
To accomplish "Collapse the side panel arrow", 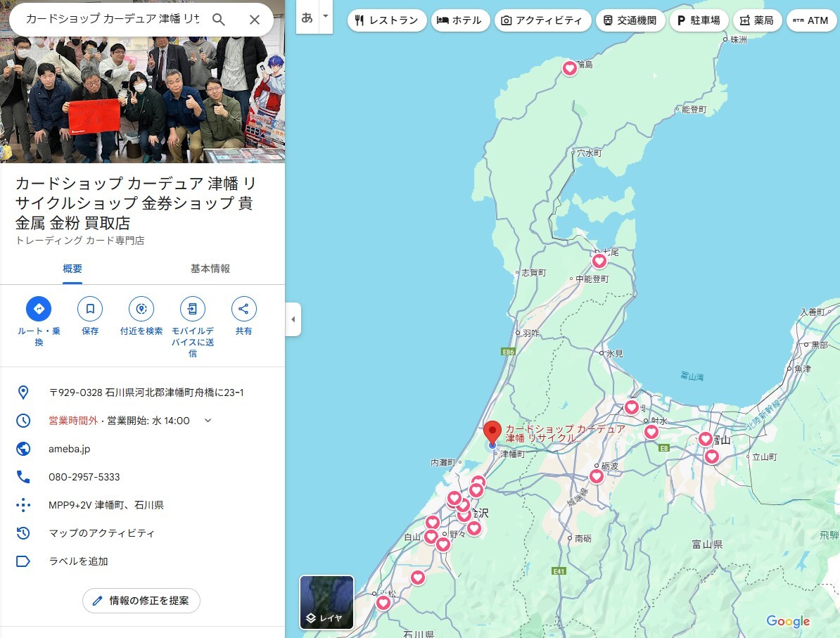I will [x=293, y=319].
